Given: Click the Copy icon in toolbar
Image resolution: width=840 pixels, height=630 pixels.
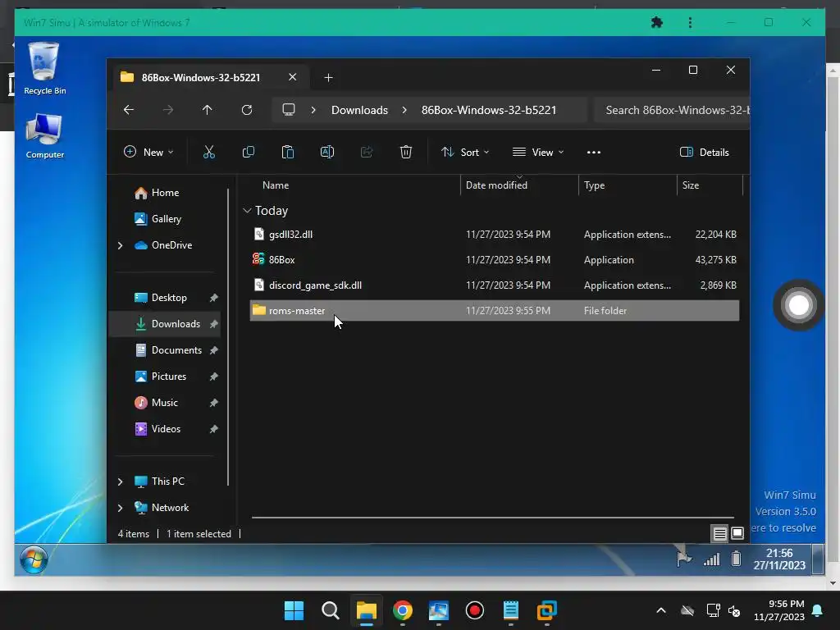Looking at the screenshot, I should pos(248,152).
